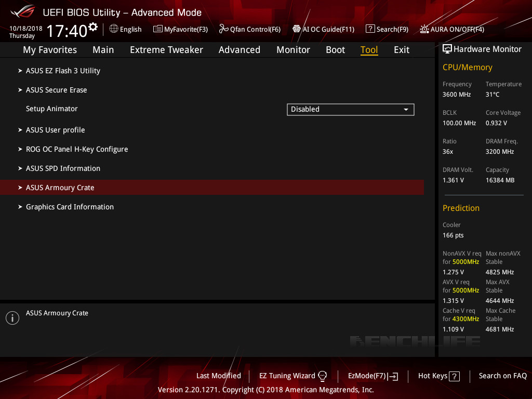The width and height of the screenshot is (532, 399).
Task: Switch to Main tab
Action: 103,50
